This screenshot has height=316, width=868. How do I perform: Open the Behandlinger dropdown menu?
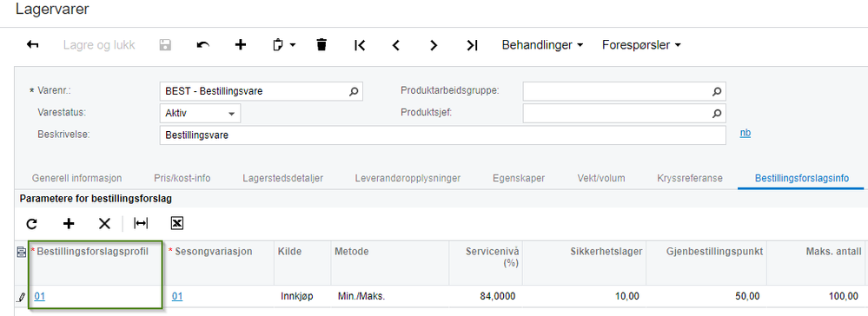click(542, 45)
